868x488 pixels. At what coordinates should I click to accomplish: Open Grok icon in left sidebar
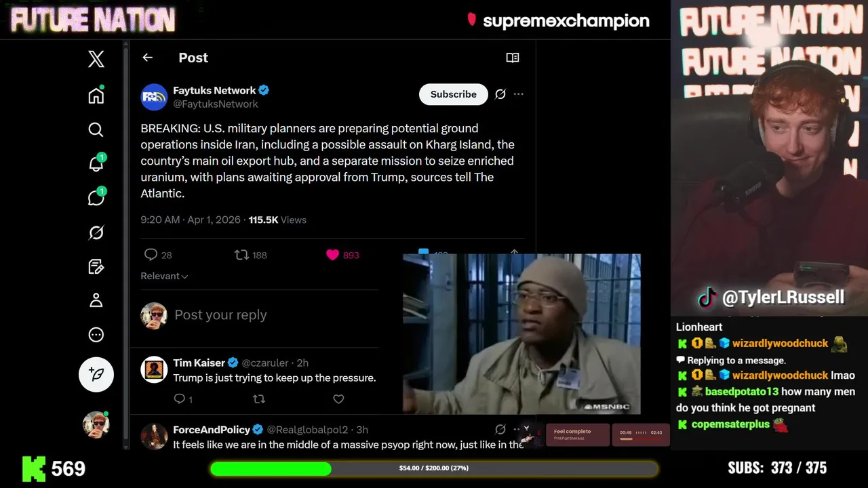click(x=96, y=232)
